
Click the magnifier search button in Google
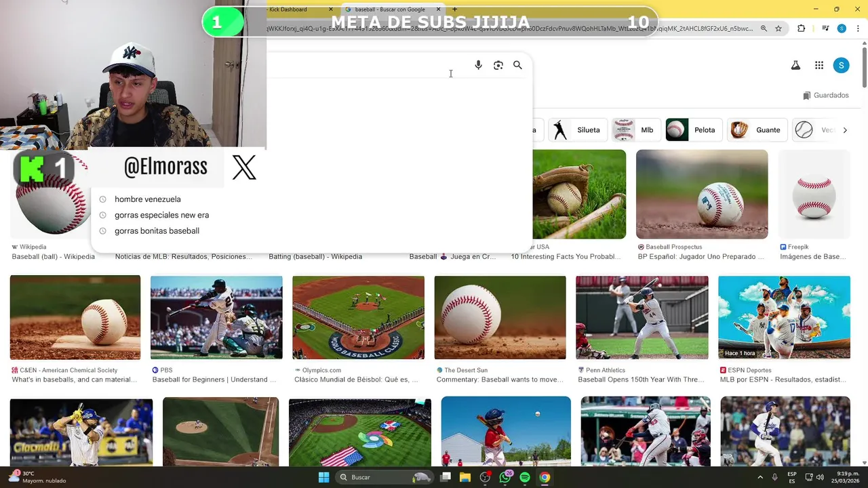pyautogui.click(x=517, y=65)
